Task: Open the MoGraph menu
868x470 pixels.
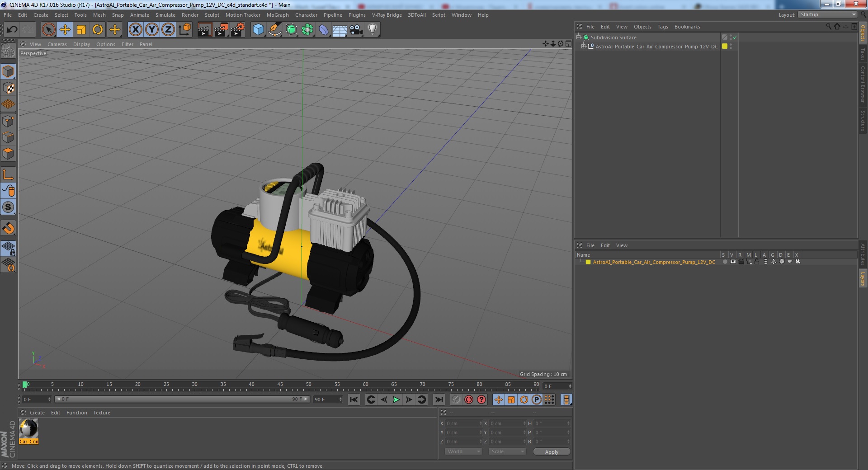Action: 278,15
